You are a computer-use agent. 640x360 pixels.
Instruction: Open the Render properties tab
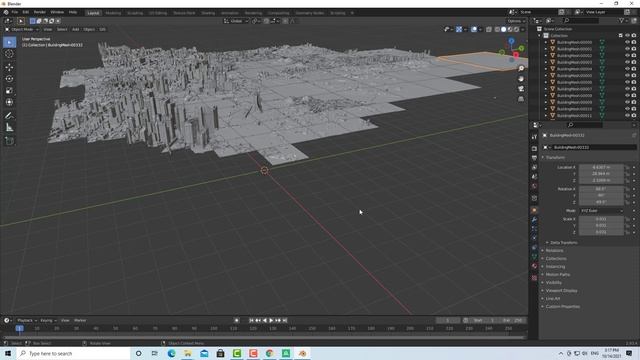pos(534,148)
